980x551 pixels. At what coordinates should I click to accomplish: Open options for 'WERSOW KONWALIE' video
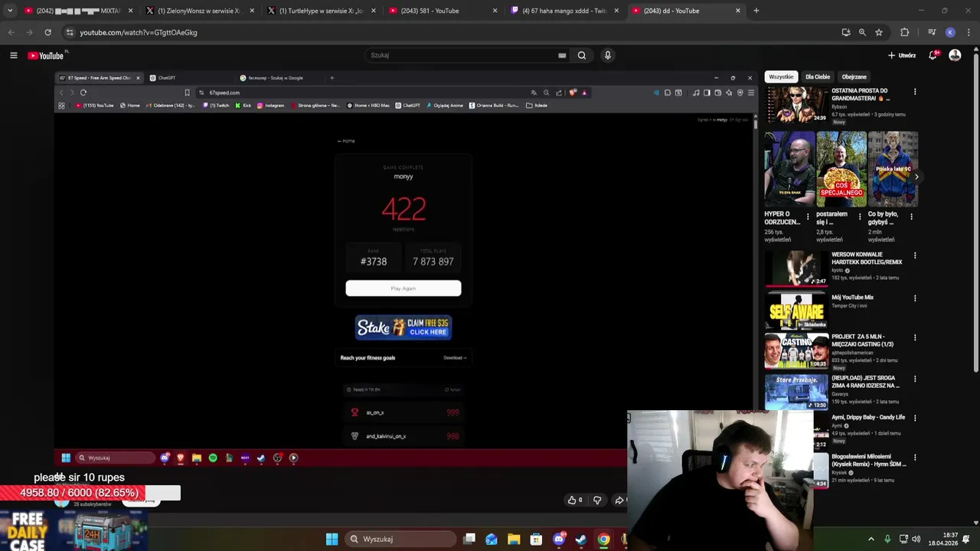tap(915, 256)
